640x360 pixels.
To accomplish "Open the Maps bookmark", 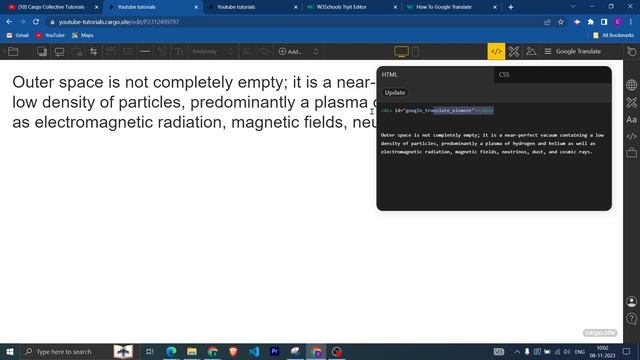I will pos(83,36).
